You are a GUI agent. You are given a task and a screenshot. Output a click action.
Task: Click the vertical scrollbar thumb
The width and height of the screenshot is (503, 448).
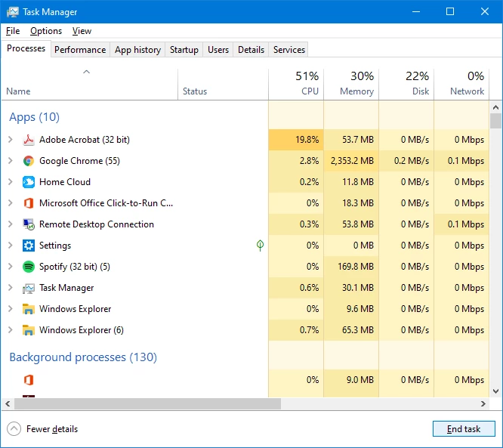495,121
